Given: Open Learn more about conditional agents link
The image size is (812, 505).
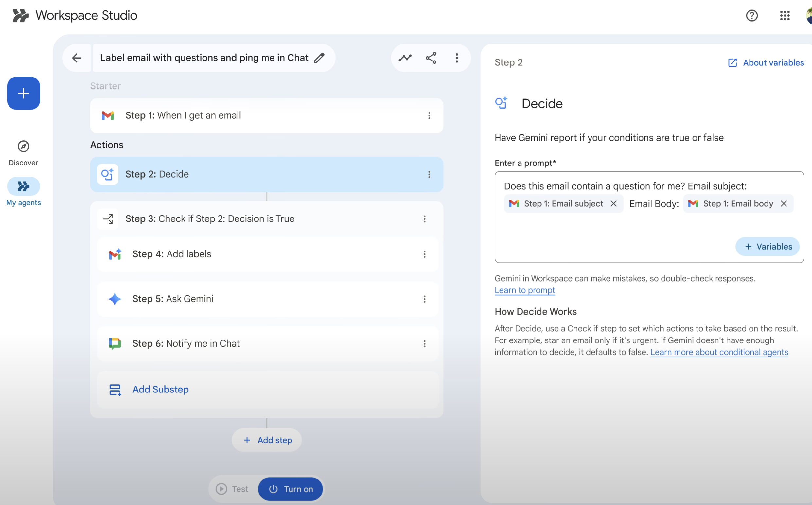Looking at the screenshot, I should [719, 352].
